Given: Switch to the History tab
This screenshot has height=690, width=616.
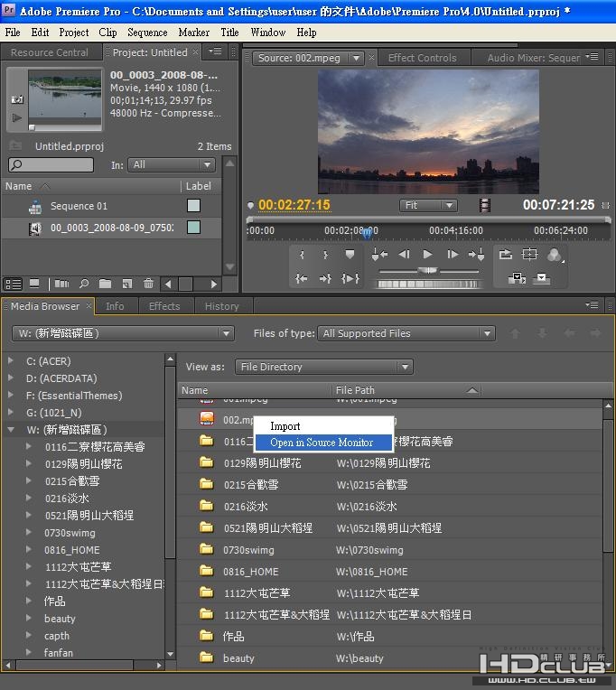Looking at the screenshot, I should pyautogui.click(x=222, y=306).
